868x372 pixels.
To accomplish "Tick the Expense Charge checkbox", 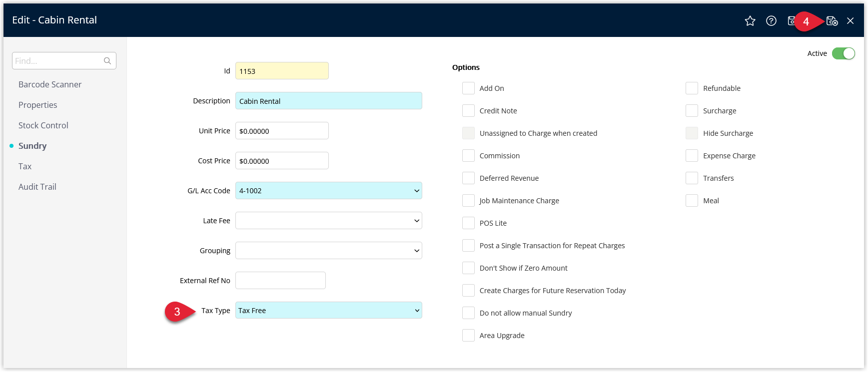I will point(692,156).
